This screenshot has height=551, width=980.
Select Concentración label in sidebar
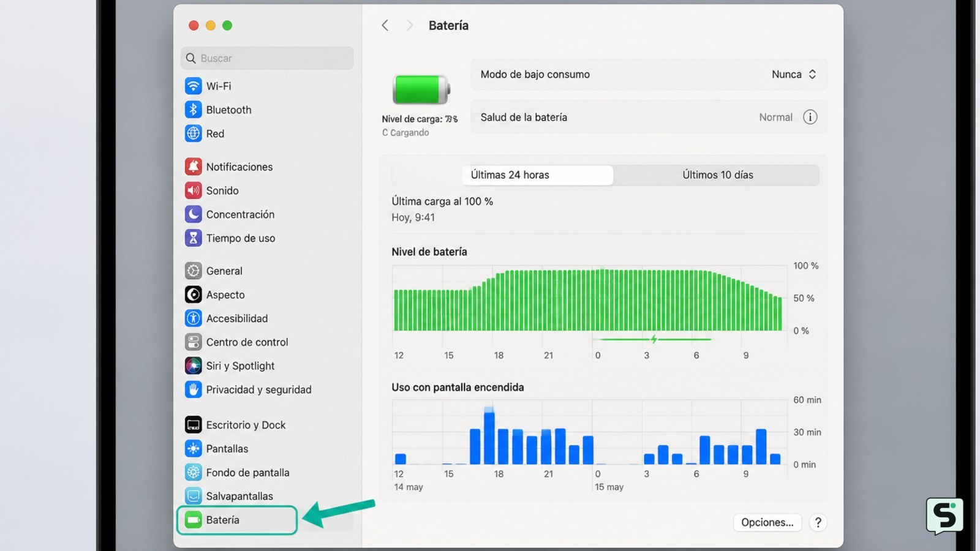tap(240, 214)
